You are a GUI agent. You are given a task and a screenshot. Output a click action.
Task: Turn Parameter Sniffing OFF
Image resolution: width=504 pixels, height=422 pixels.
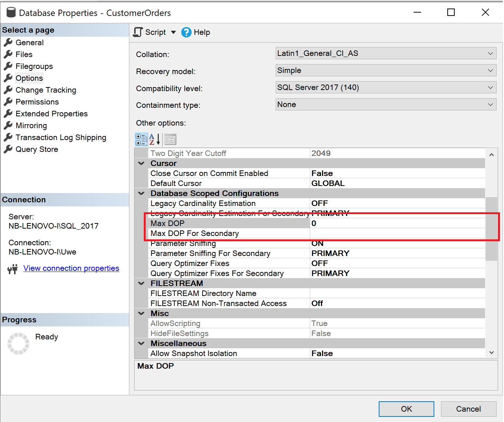tap(371, 243)
